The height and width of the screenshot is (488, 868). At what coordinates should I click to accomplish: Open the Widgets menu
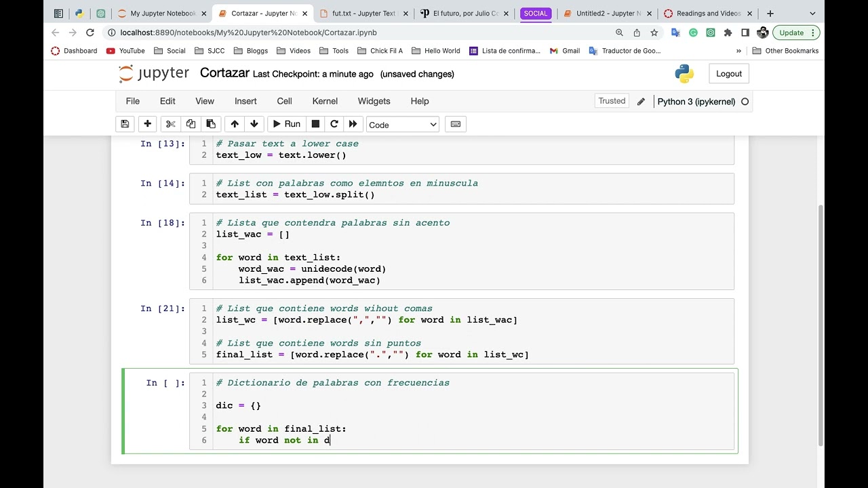pos(374,101)
